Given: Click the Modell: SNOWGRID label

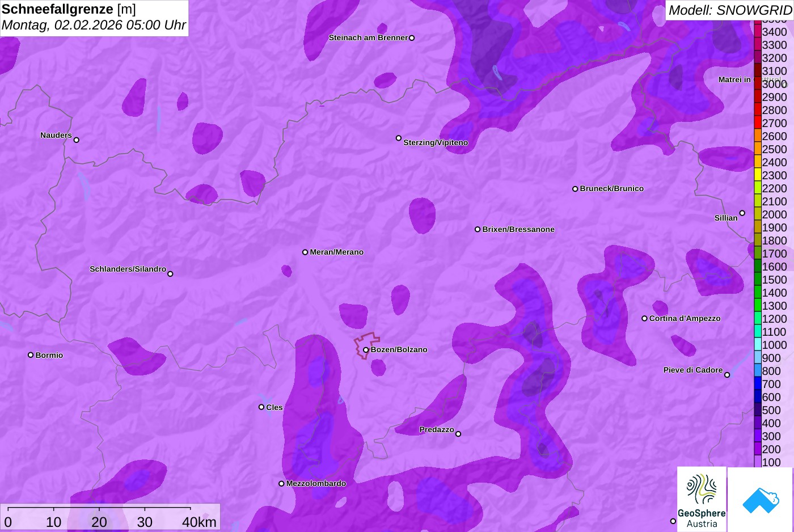Looking at the screenshot, I should click(x=730, y=10).
